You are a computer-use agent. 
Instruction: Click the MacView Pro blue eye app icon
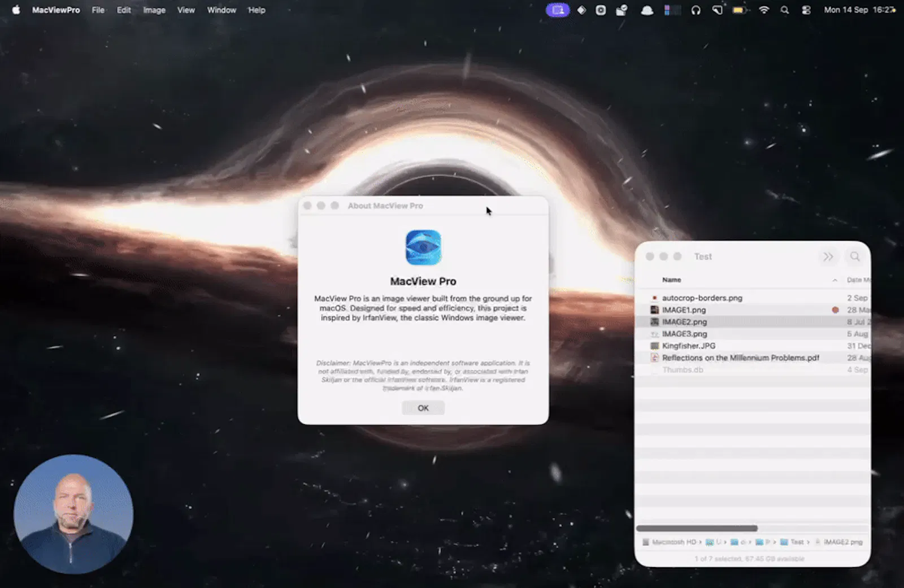click(423, 247)
